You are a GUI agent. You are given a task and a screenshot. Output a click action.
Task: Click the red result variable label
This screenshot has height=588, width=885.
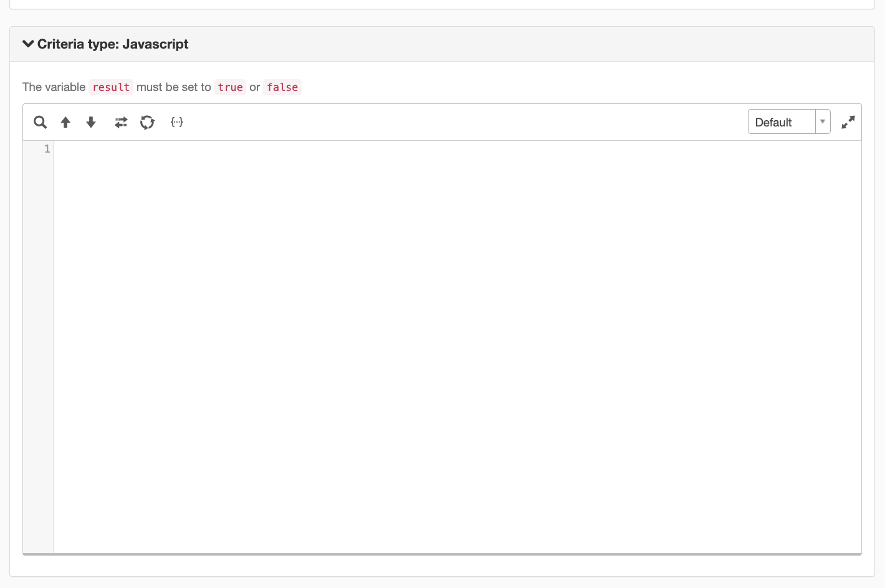111,87
